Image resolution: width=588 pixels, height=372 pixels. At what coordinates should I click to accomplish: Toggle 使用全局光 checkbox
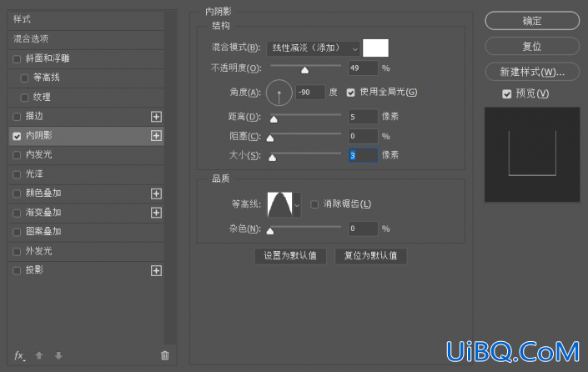click(x=350, y=93)
